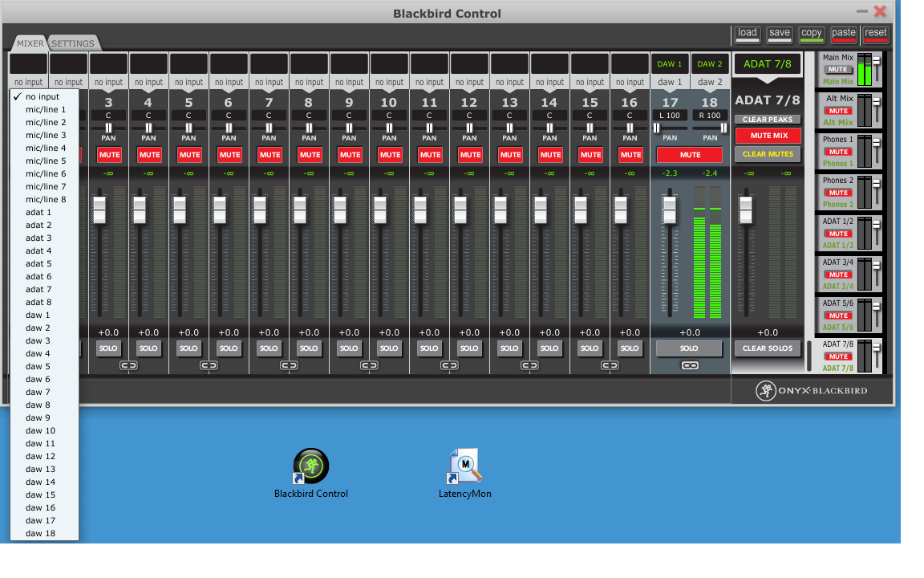This screenshot has width=924, height=578.
Task: Open input dropdown for channel 3
Action: (x=108, y=82)
